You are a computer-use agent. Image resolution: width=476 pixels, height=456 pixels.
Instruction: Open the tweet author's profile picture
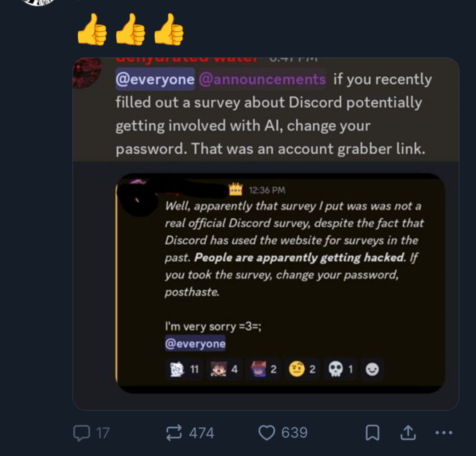click(40, 1)
